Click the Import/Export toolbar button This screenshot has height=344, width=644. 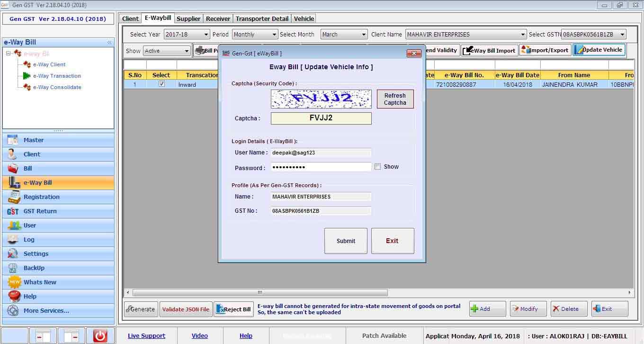545,50
